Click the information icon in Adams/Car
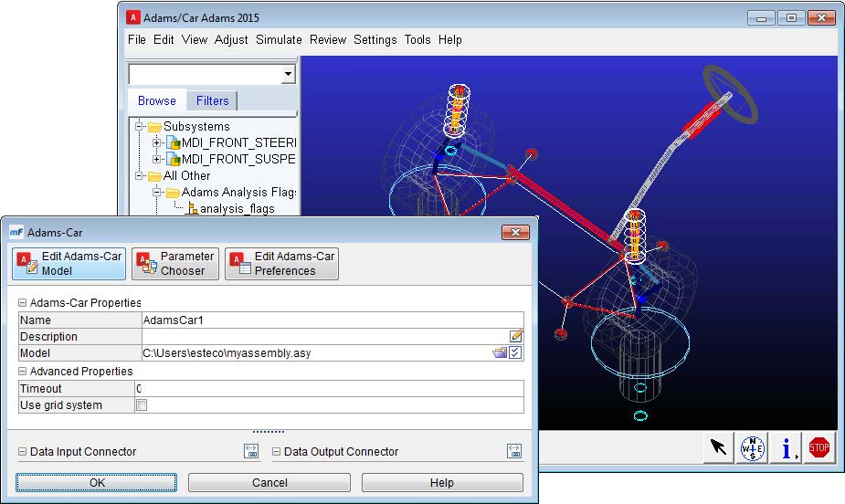Viewport: 845px width, 504px height. click(x=787, y=448)
